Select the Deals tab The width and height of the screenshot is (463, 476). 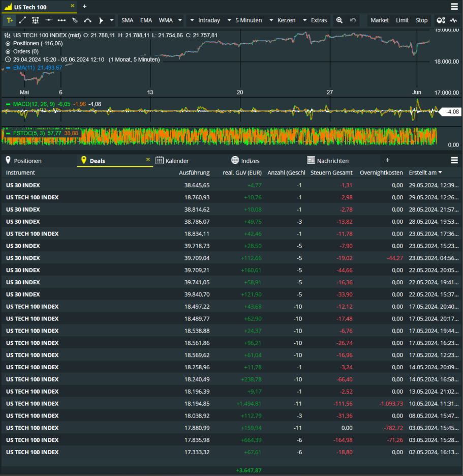(115, 161)
